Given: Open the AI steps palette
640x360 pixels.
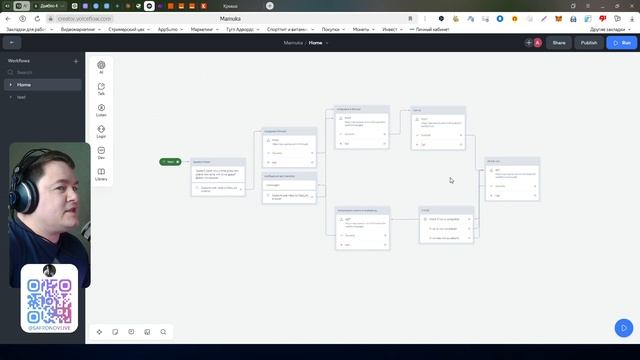Looking at the screenshot, I should [101, 67].
